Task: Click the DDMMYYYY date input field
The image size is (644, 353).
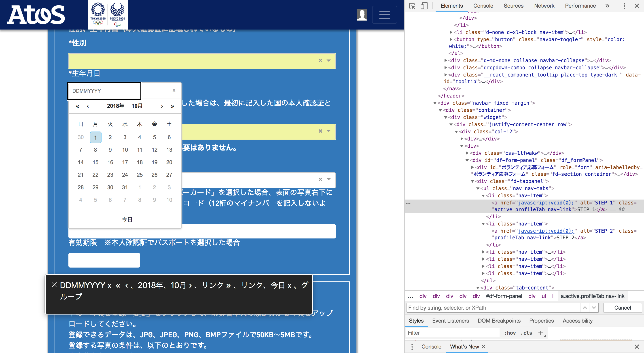Action: point(104,91)
